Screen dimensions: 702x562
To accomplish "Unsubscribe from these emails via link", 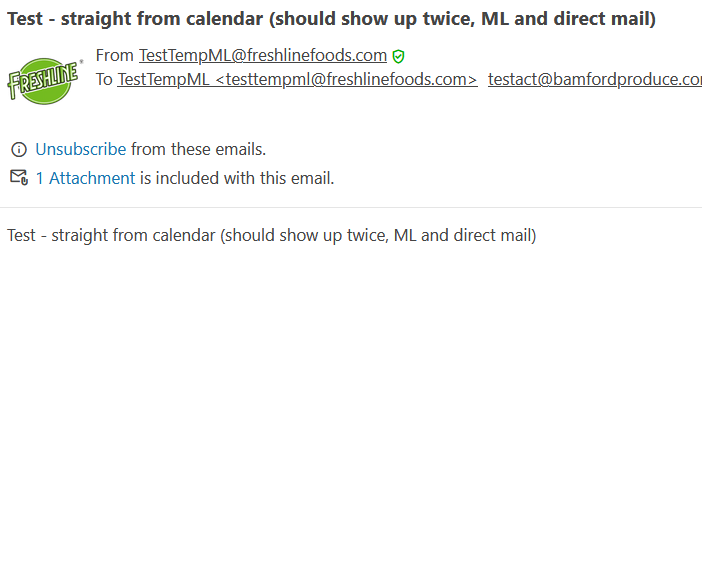I will click(x=81, y=149).
